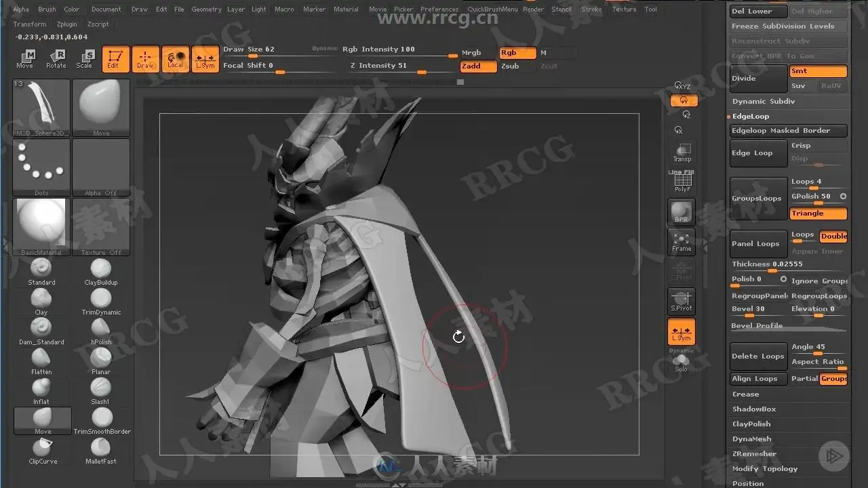Viewport: 868px width, 488px height.
Task: Click the Delete Loops button
Action: pyautogui.click(x=759, y=357)
